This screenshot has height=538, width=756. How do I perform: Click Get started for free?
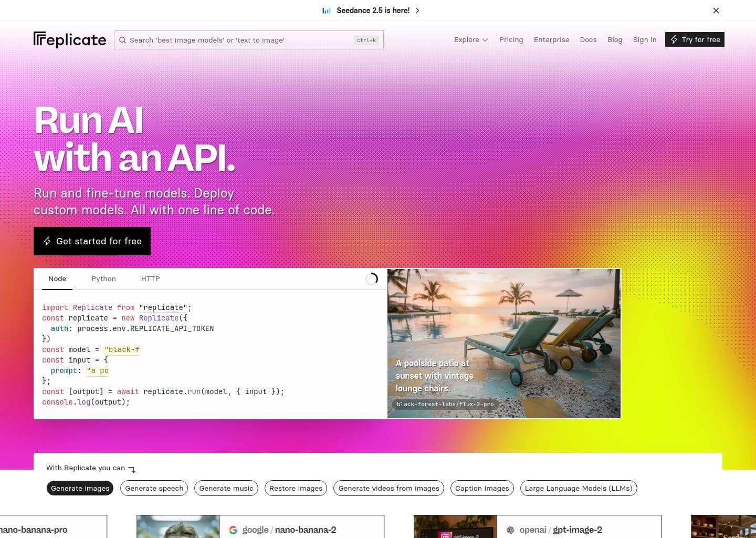[92, 241]
